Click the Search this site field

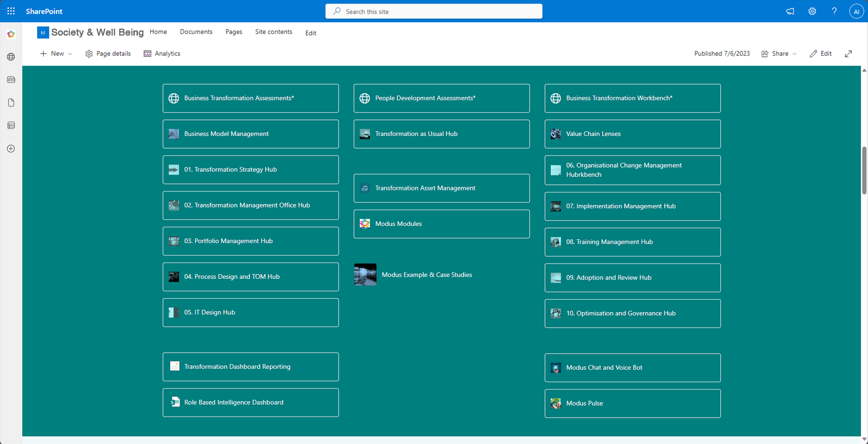[x=434, y=11]
